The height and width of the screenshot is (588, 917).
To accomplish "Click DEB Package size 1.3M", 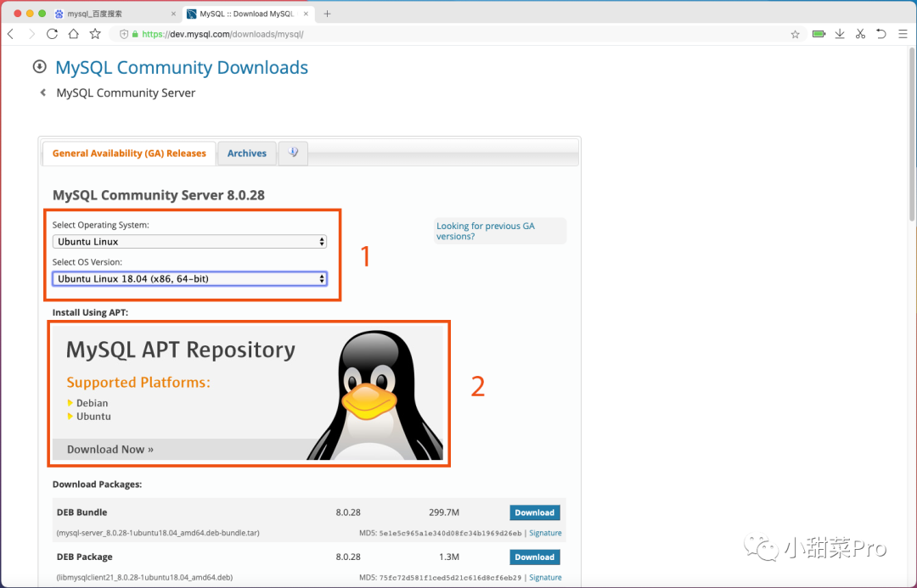I will click(449, 557).
